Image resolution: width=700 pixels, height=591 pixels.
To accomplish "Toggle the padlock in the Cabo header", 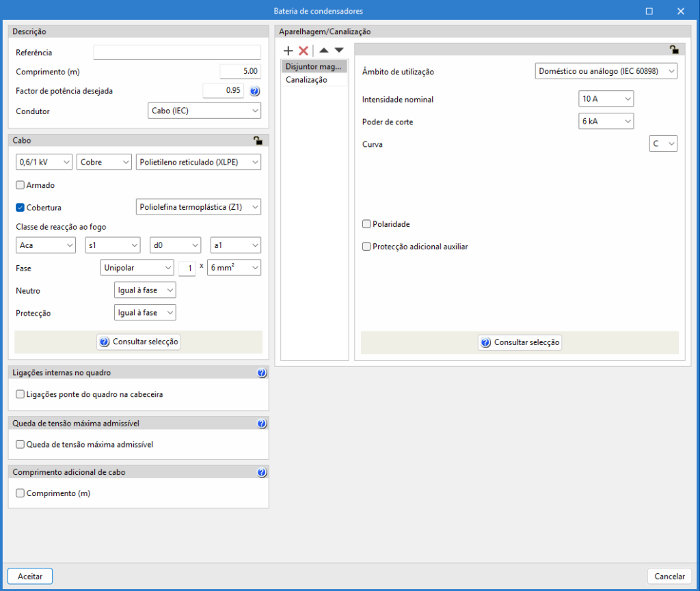I will (x=258, y=141).
